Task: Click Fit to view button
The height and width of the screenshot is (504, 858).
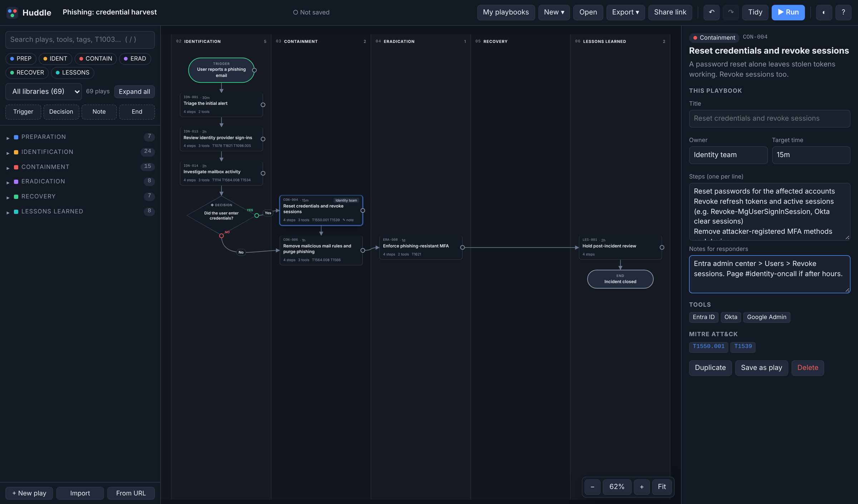Action: pyautogui.click(x=662, y=487)
